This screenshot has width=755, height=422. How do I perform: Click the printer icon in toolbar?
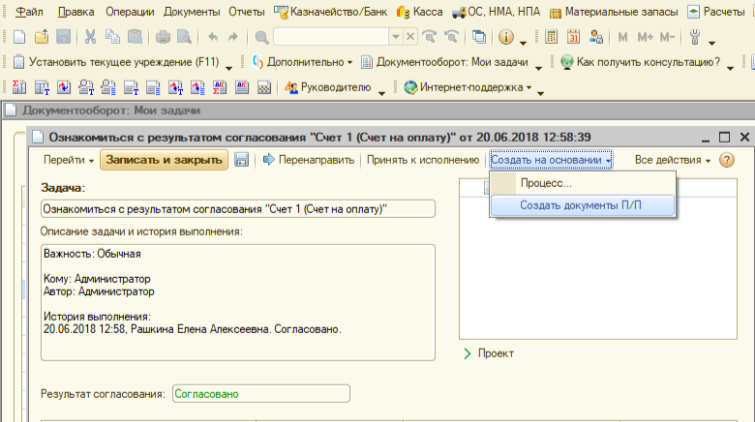163,37
